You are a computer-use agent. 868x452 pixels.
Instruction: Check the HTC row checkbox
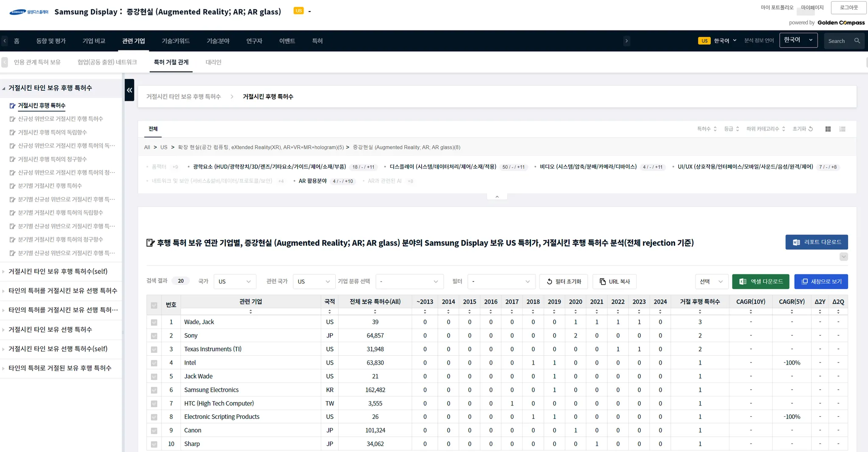[154, 404]
